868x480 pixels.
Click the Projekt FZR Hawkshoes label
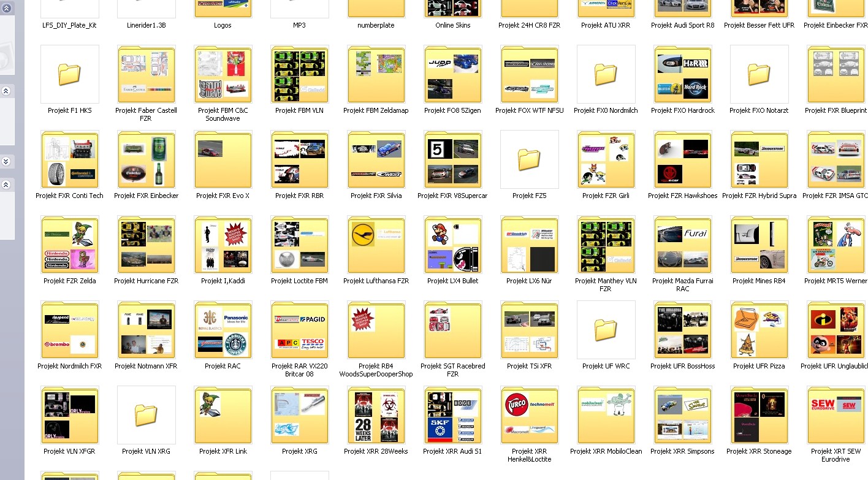tap(683, 196)
